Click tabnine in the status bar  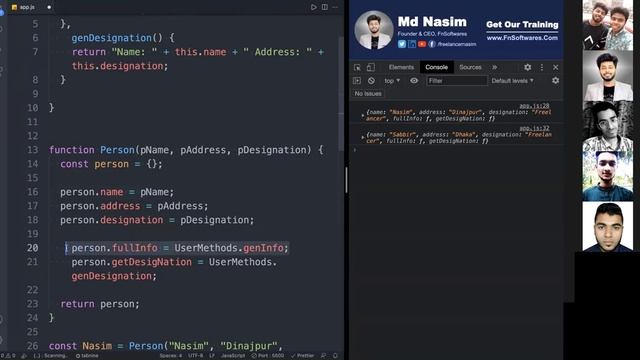(87, 356)
